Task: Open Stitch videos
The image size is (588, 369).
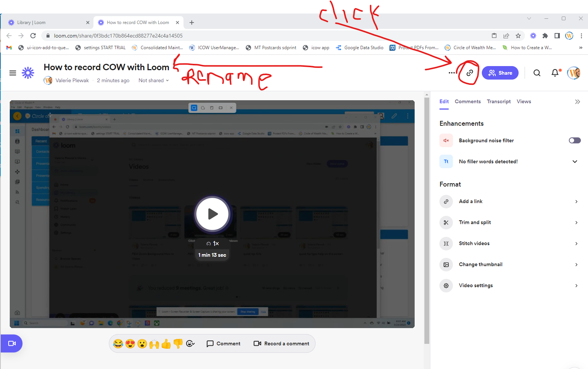Action: tap(510, 244)
